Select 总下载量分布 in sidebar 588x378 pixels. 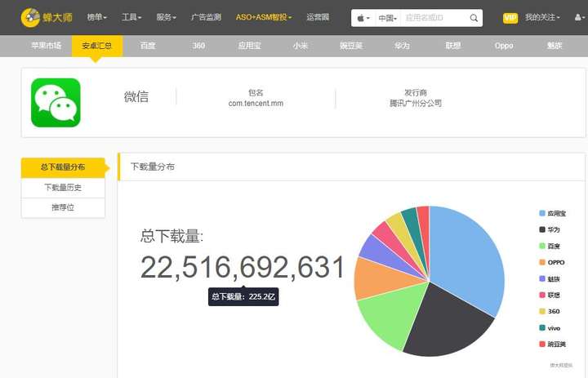(63, 167)
